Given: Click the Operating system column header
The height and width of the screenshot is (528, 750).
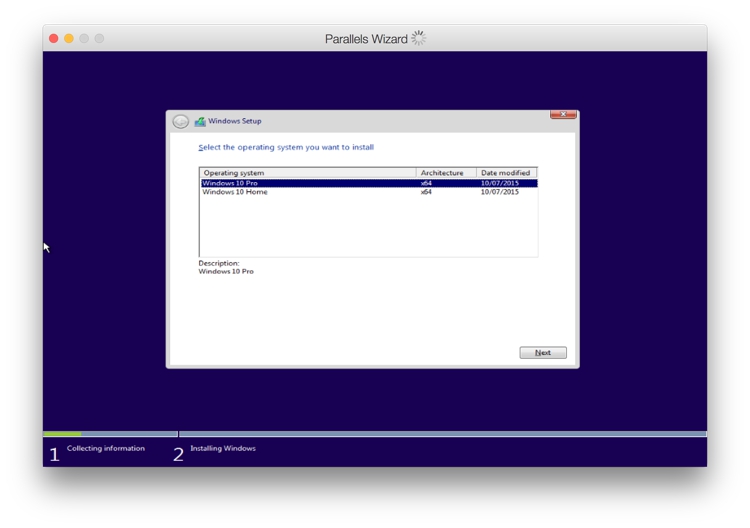Looking at the screenshot, I should (308, 173).
